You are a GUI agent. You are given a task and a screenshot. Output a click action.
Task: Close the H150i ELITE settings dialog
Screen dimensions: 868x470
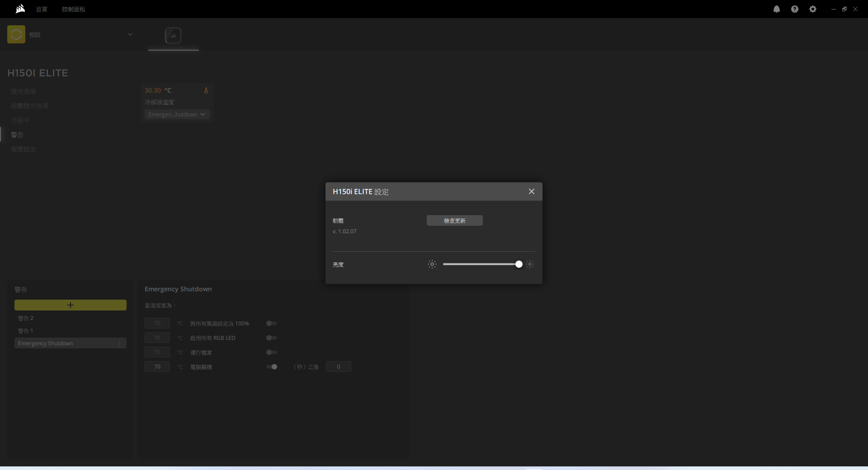click(532, 192)
